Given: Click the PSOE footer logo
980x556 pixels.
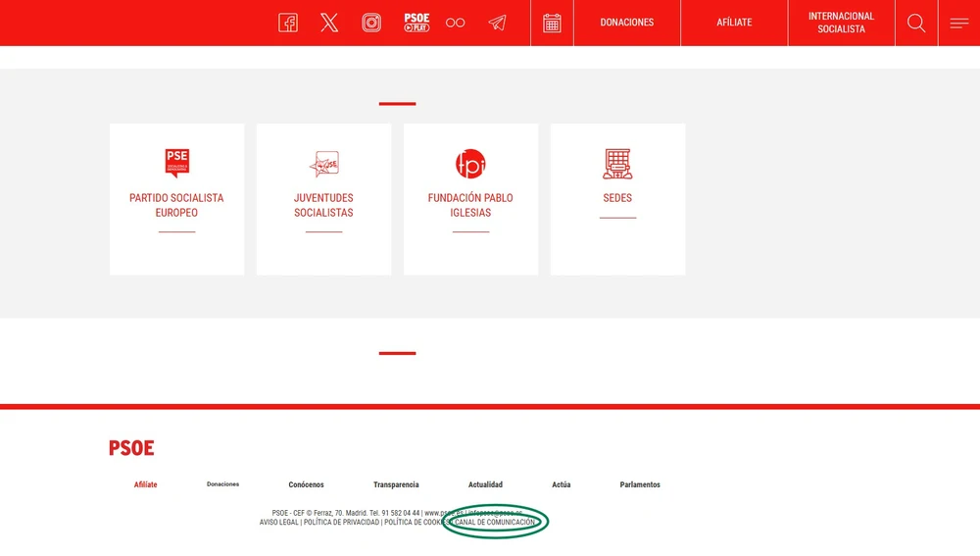Looking at the screenshot, I should pos(131,448).
